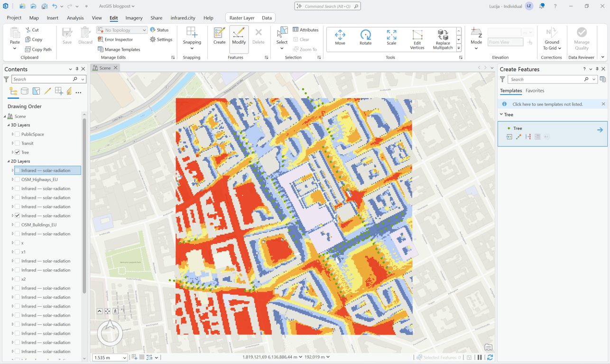Switch Contents to List By Data Source
This screenshot has width=610, height=364.
tap(25, 91)
